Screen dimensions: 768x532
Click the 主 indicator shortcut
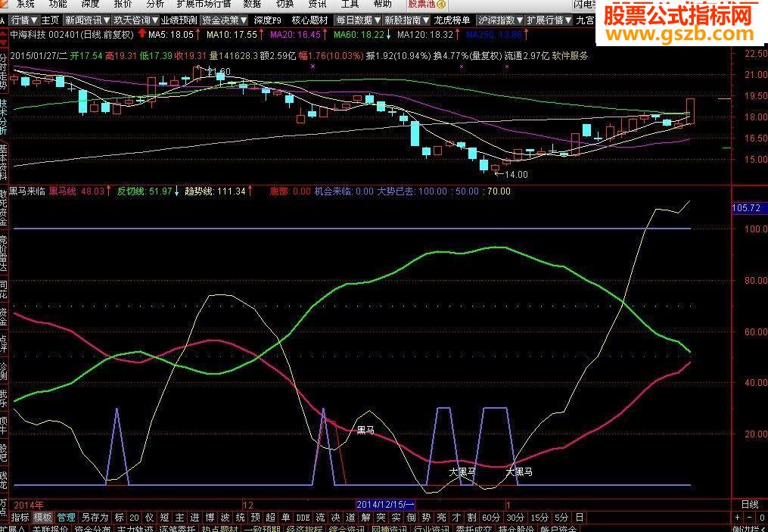(180, 518)
